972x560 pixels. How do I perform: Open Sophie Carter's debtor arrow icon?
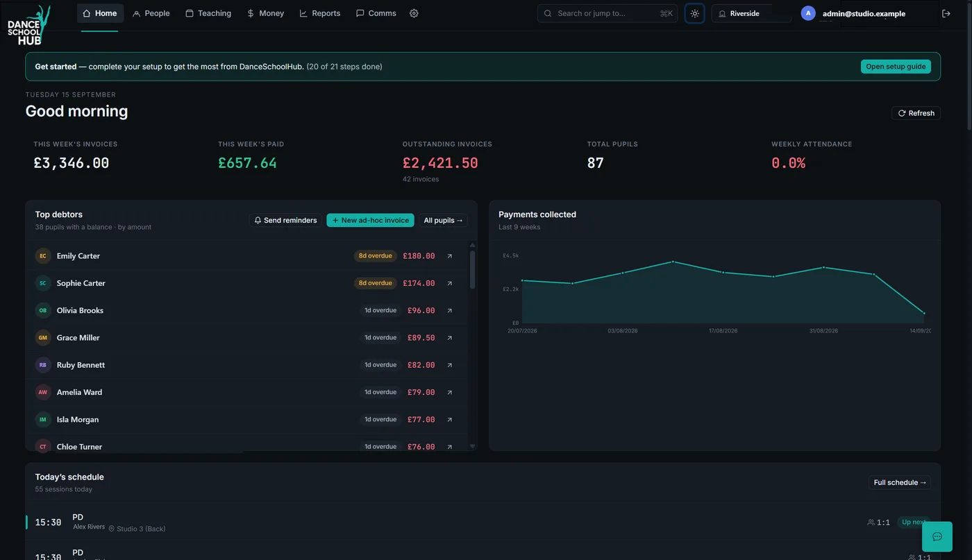(x=449, y=283)
